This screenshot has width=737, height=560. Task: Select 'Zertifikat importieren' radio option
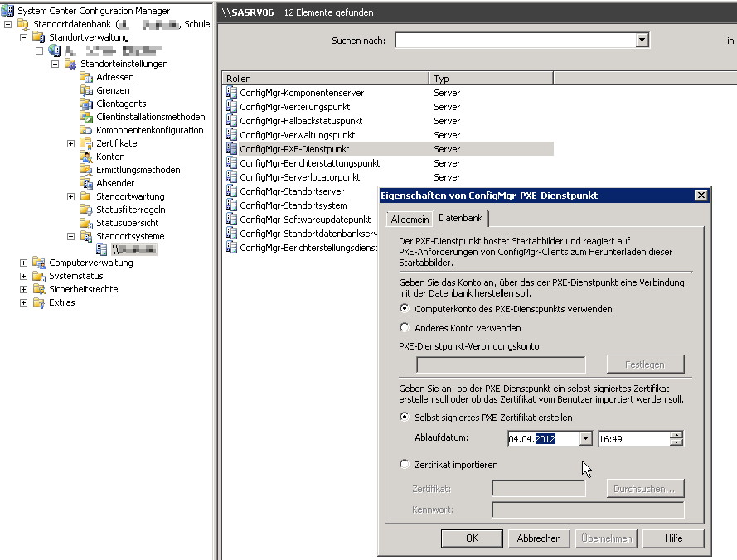405,465
